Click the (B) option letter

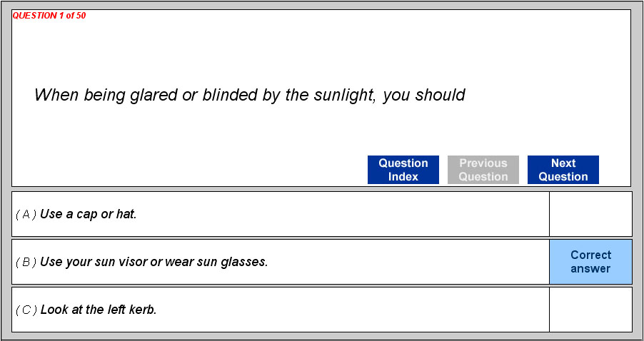point(26,262)
